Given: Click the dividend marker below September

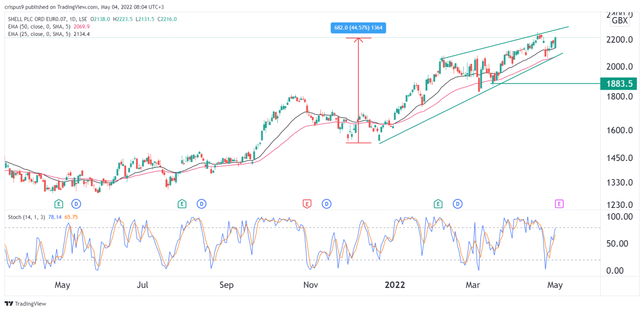Looking at the screenshot, I should (201, 203).
